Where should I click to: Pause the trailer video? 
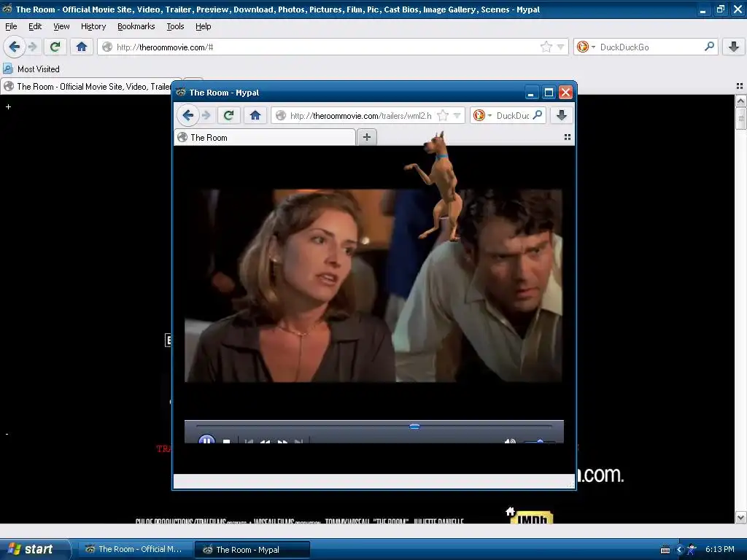[x=206, y=440]
